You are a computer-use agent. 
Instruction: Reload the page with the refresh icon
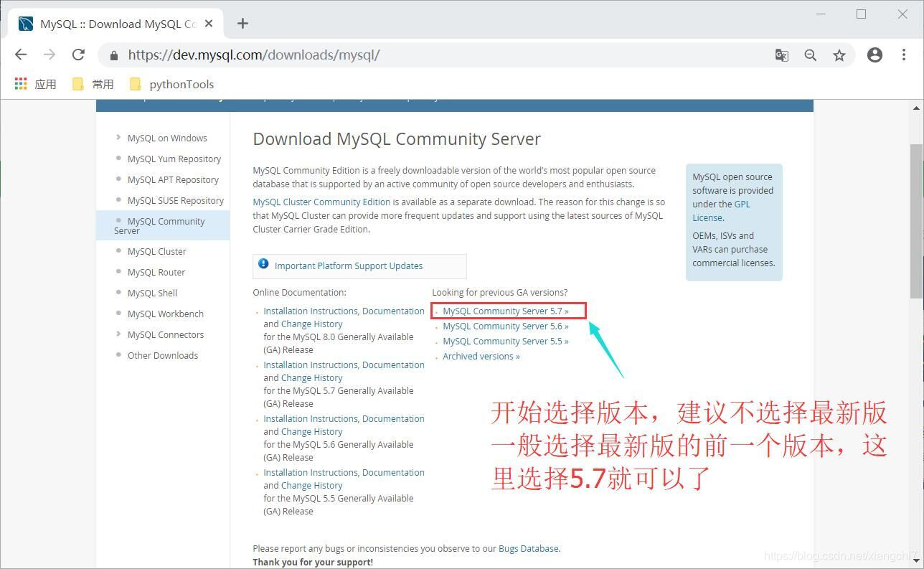pos(78,55)
